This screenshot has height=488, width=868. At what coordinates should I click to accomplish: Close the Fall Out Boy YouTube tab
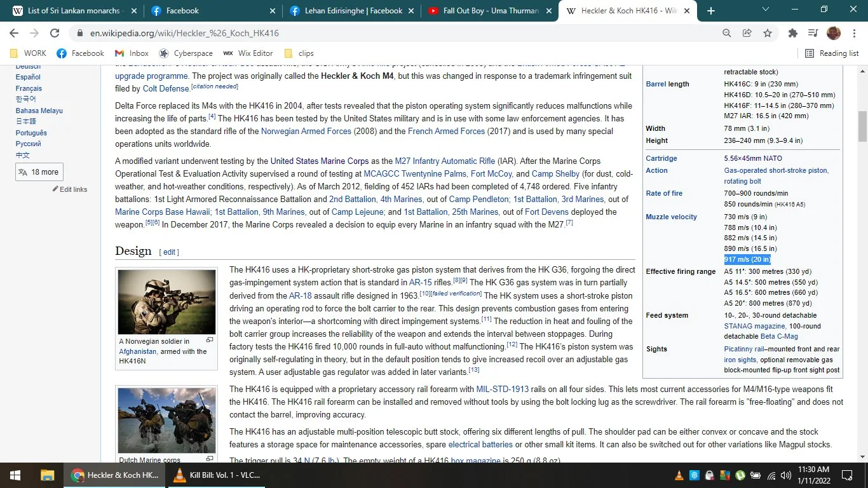click(549, 11)
